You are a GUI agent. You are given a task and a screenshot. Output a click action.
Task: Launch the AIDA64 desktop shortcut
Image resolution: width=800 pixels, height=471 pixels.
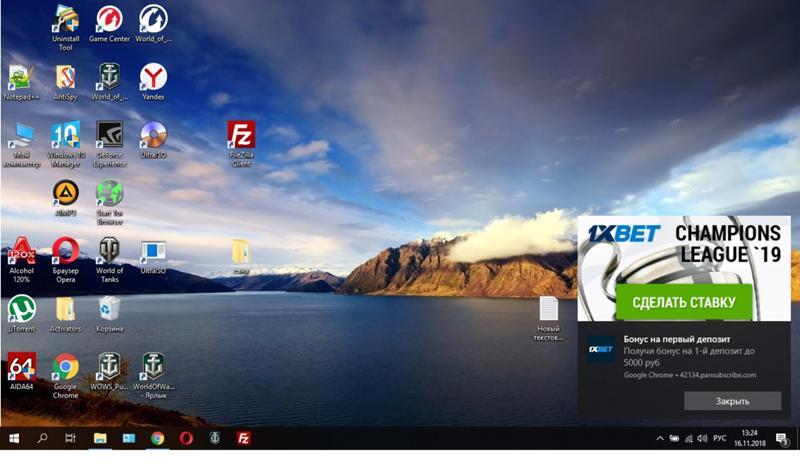tap(21, 371)
